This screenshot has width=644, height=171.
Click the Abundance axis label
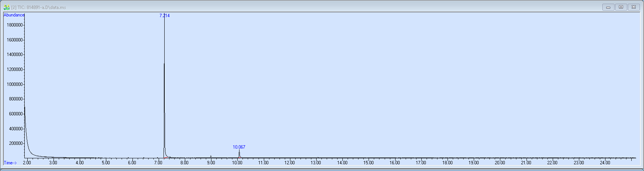(x=14, y=15)
